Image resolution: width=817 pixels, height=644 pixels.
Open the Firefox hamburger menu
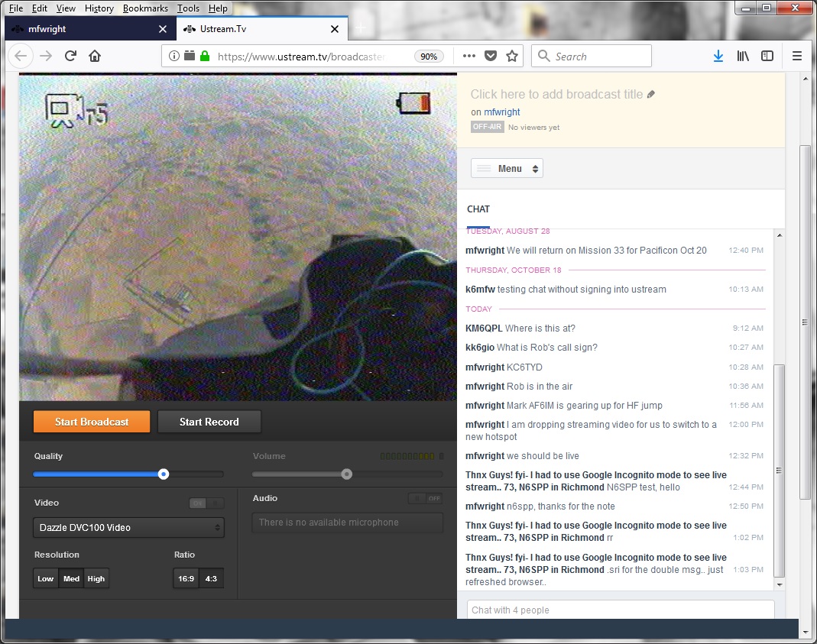pos(796,56)
